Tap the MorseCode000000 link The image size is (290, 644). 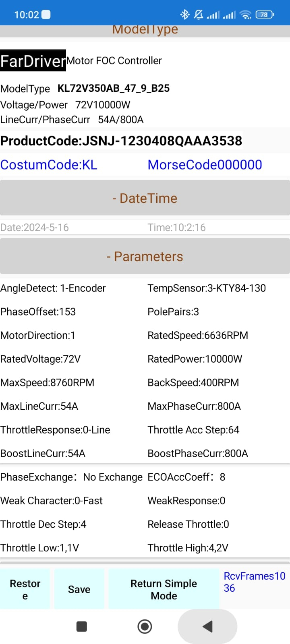(205, 165)
